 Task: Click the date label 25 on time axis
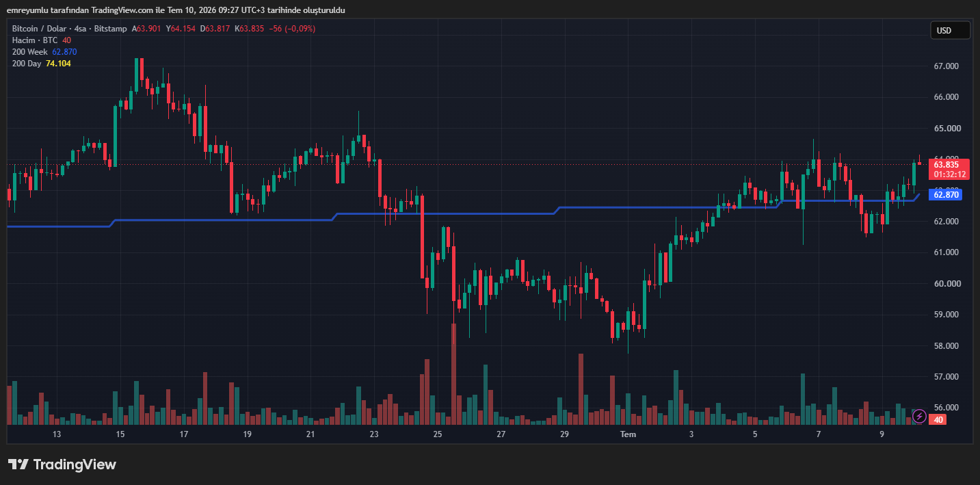point(438,434)
